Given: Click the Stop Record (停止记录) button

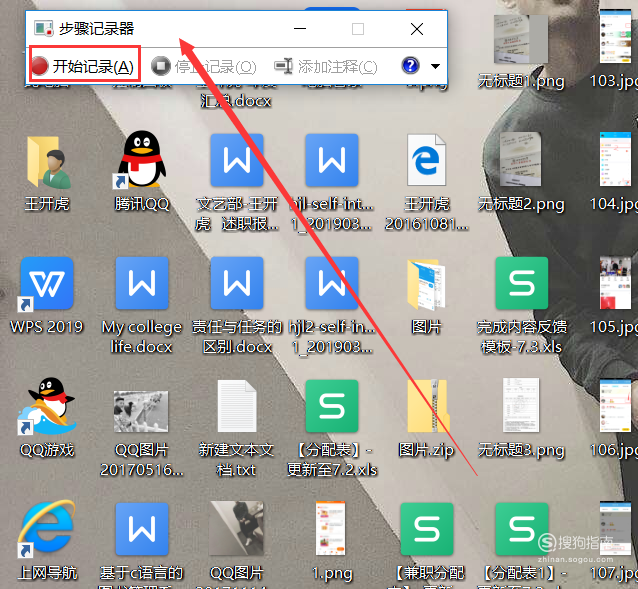Looking at the screenshot, I should pos(203,66).
